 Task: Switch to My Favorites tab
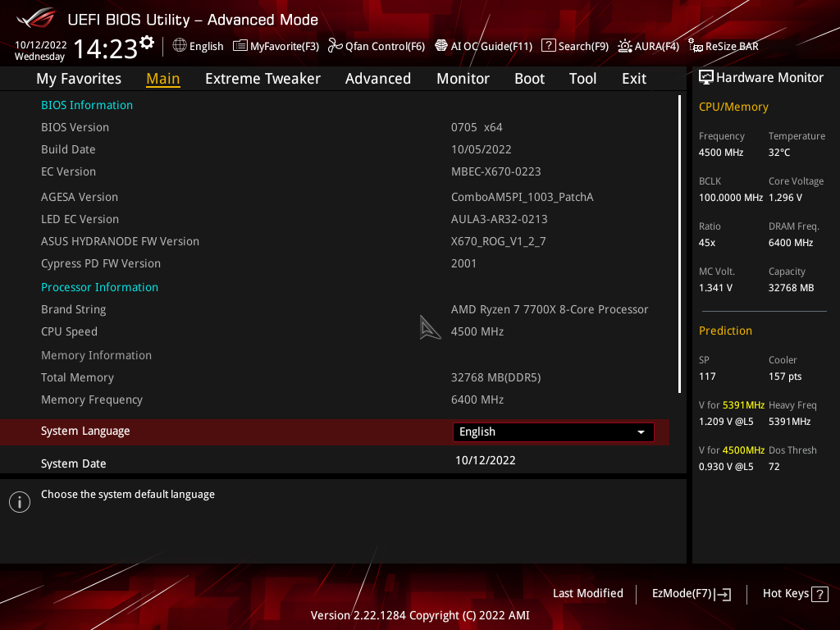79,79
